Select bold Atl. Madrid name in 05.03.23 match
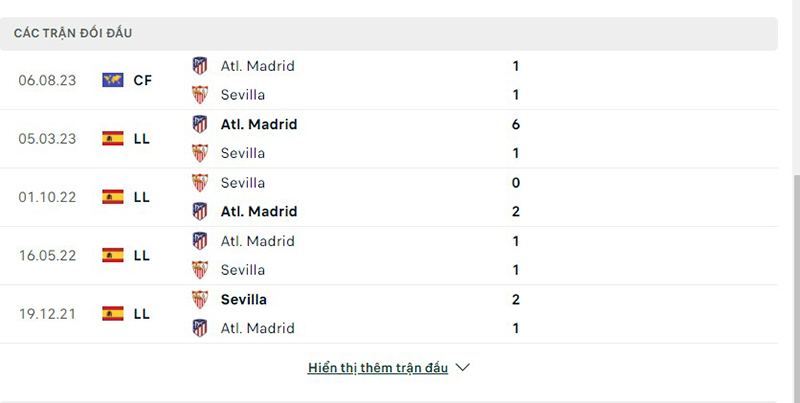This screenshot has height=403, width=800. (258, 124)
